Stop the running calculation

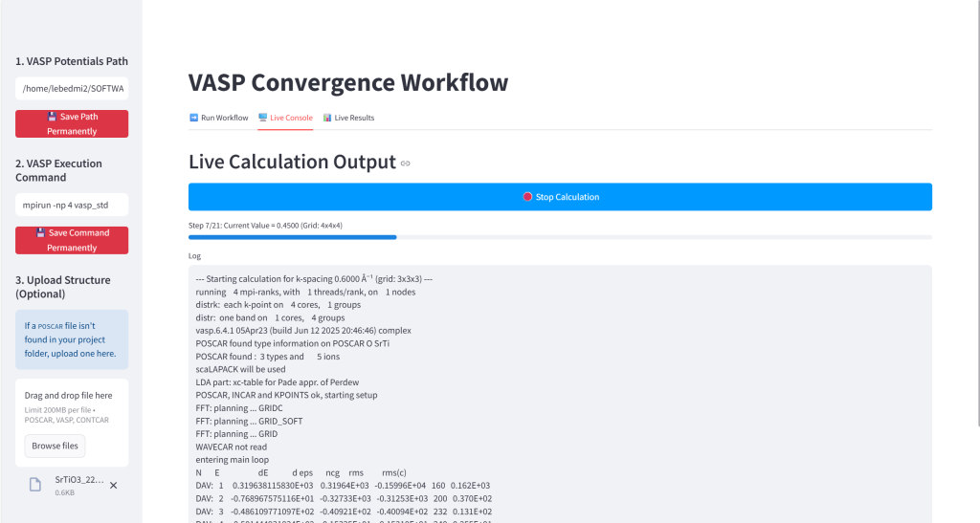pos(560,197)
